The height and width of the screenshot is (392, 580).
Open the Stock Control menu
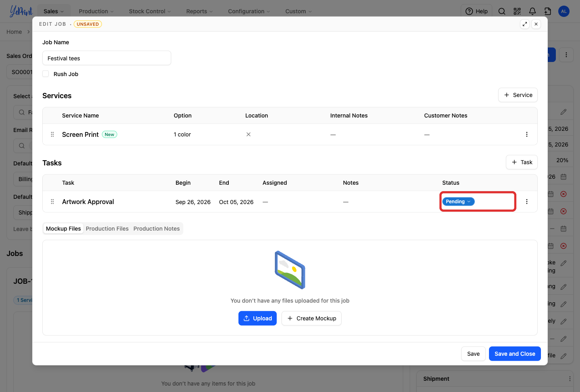pyautogui.click(x=150, y=11)
